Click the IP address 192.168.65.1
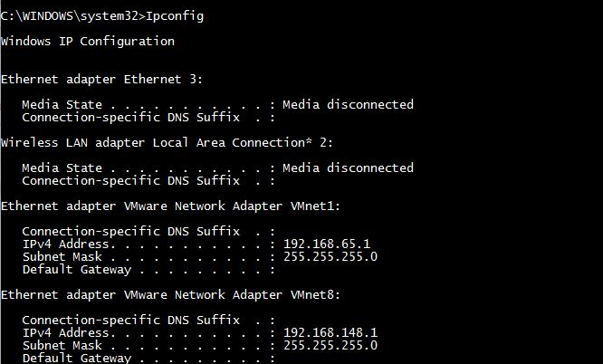Image resolution: width=603 pixels, height=364 pixels. 327,244
